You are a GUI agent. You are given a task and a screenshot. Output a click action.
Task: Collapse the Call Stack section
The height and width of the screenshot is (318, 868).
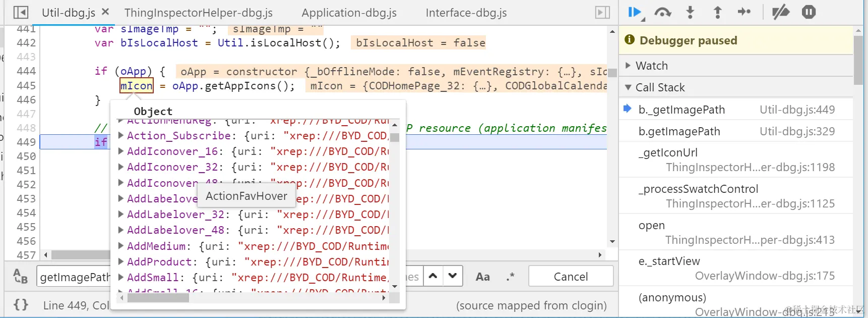point(628,87)
